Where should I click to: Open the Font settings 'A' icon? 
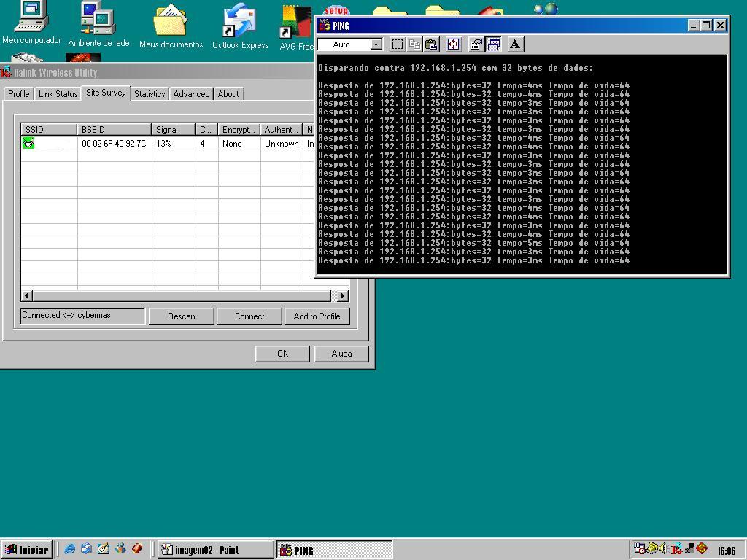click(x=514, y=44)
